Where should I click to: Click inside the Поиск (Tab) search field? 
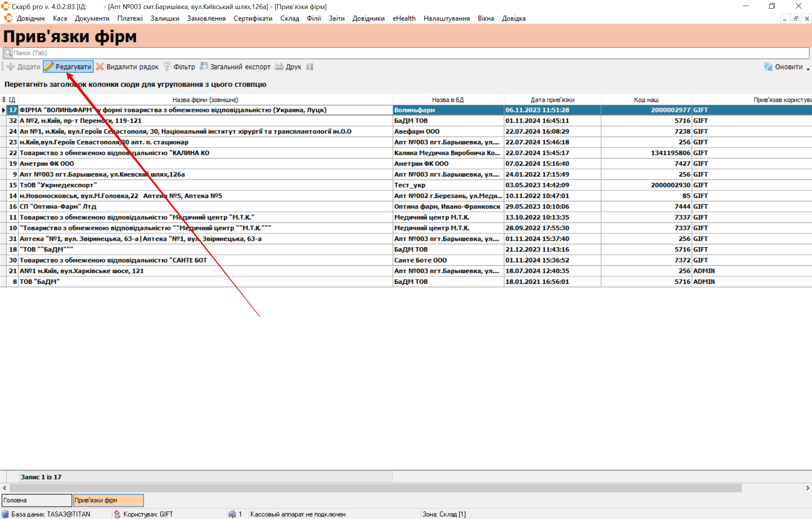(x=406, y=53)
